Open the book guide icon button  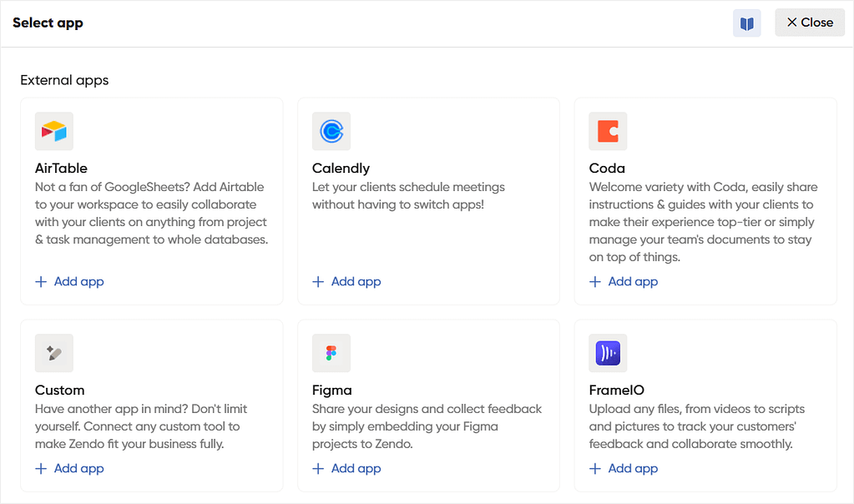tap(746, 23)
